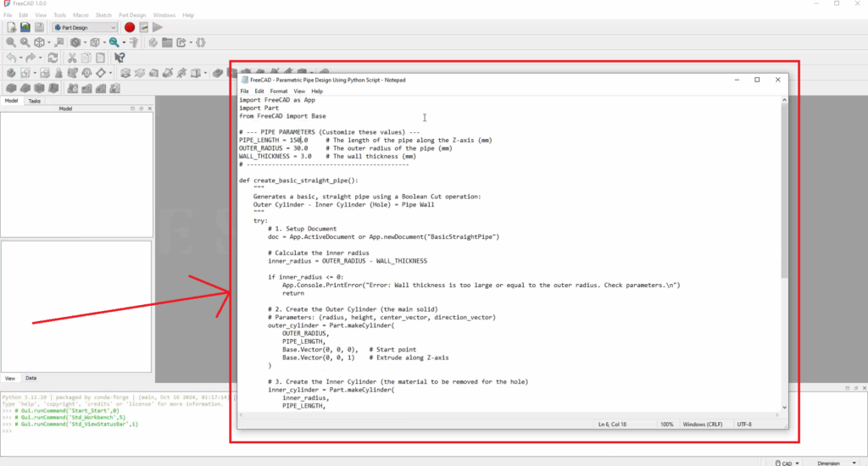The image size is (868, 466).
Task: Click the Create body icon
Action: (x=11, y=73)
